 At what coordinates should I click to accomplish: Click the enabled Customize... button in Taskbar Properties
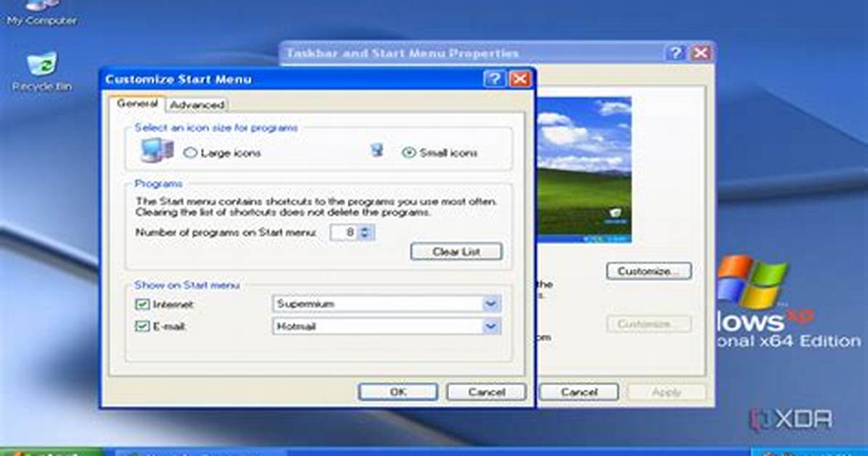[649, 271]
